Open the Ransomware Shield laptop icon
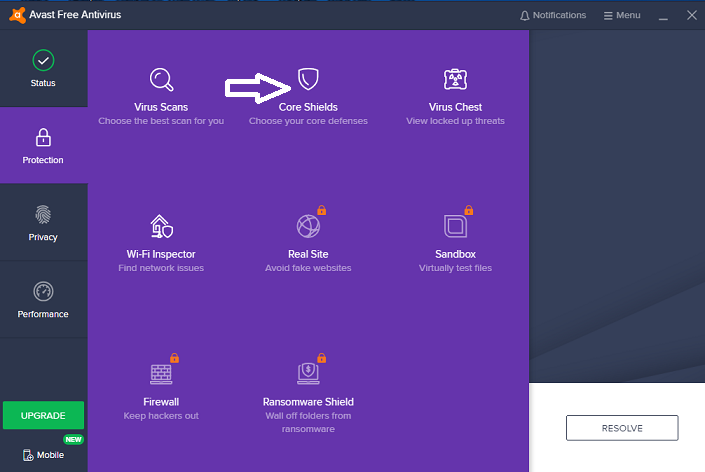 click(308, 374)
